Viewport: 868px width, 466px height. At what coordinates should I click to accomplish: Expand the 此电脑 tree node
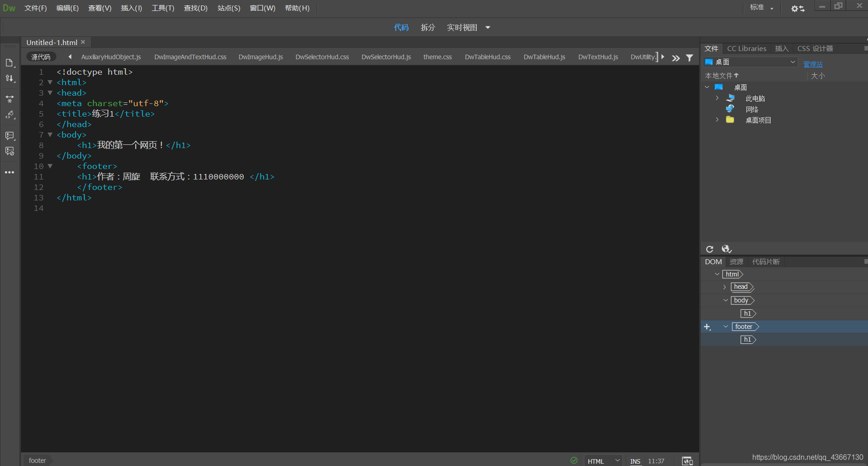point(717,98)
